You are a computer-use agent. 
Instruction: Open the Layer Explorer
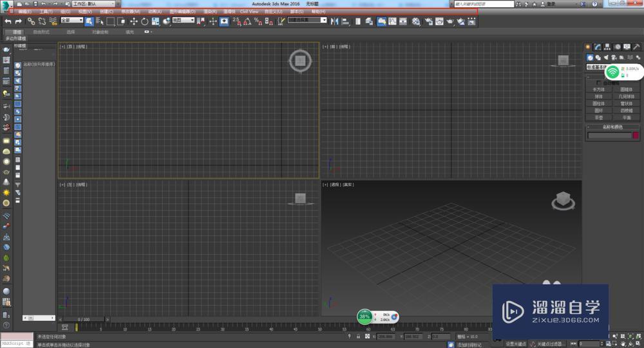pyautogui.click(x=369, y=21)
